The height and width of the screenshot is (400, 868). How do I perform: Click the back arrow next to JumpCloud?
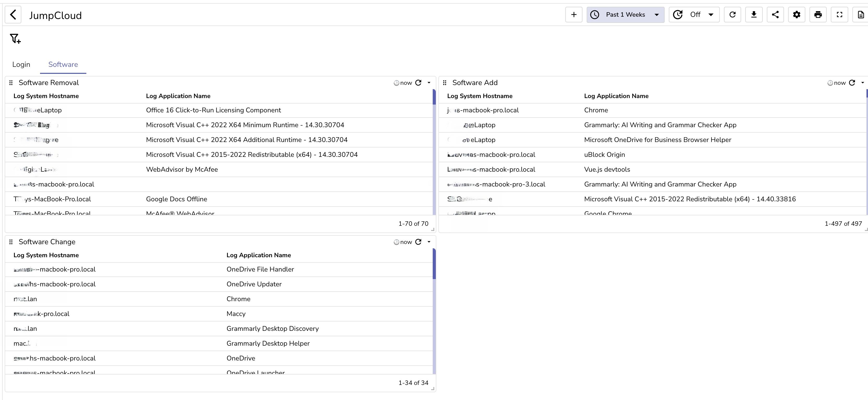click(x=13, y=15)
